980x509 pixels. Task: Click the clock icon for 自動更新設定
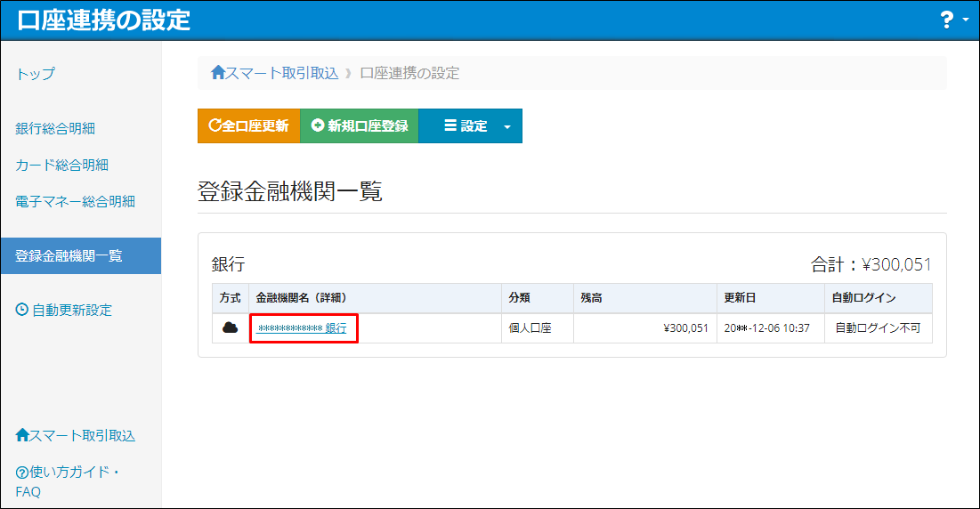pos(22,310)
